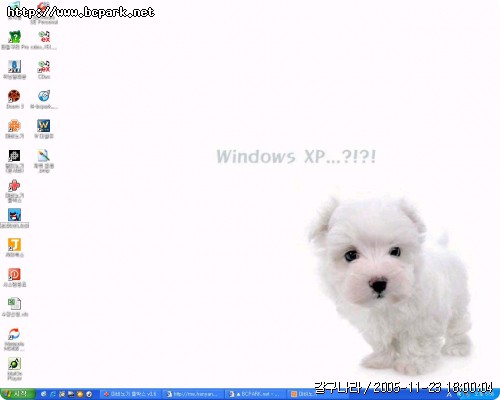Open the blue exclamation-mark shortcut icon
The image size is (500, 400).
coord(14,66)
